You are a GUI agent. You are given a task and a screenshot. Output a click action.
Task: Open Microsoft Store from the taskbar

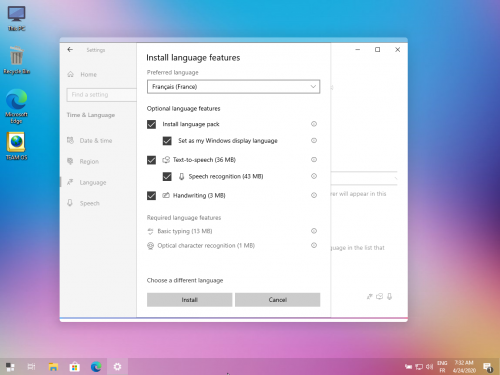click(x=75, y=367)
